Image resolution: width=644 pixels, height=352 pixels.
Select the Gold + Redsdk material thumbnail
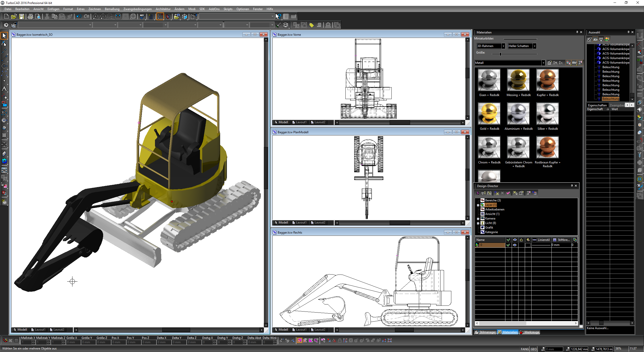pos(489,114)
